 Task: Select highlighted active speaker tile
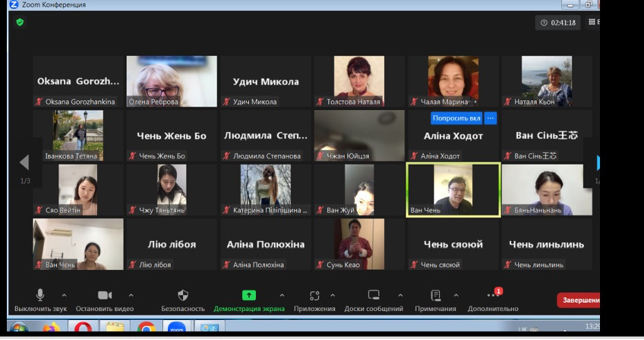click(453, 190)
